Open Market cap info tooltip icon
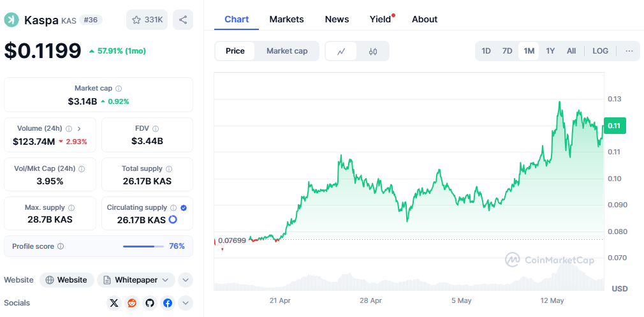 coord(119,88)
